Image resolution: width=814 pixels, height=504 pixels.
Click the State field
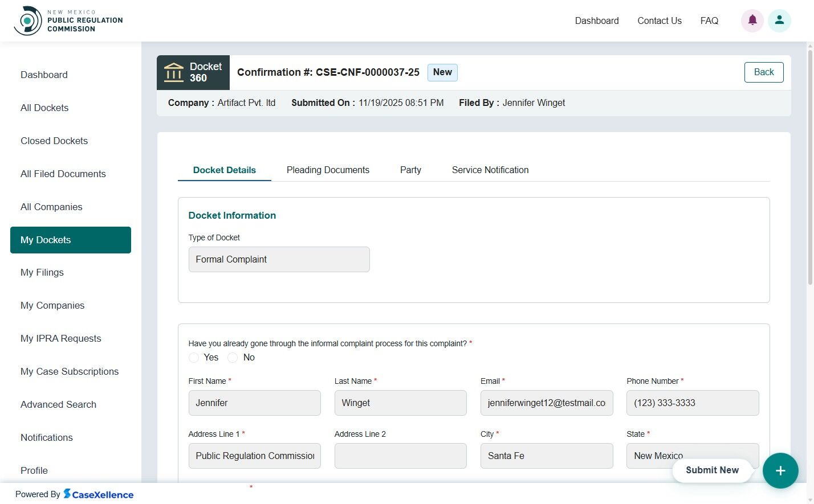coord(693,456)
